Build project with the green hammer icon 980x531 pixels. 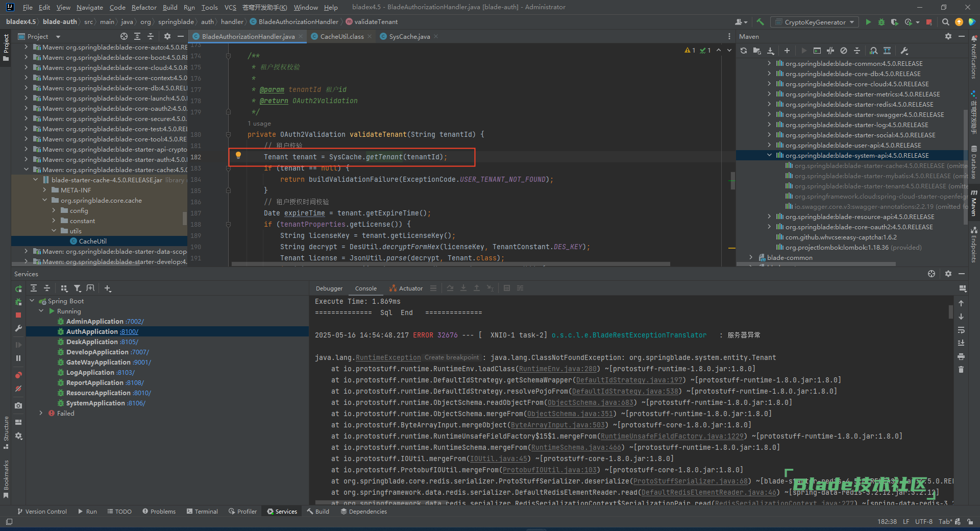pyautogui.click(x=761, y=22)
